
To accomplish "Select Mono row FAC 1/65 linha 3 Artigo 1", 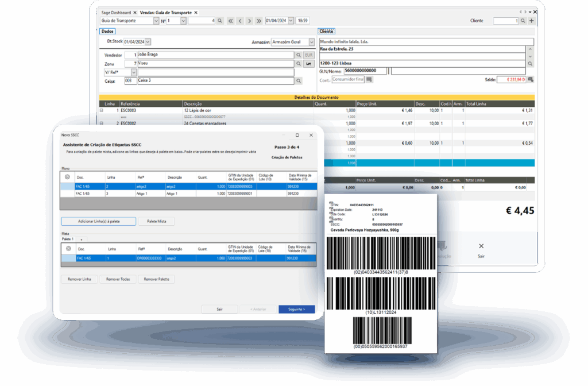I will pos(188,194).
